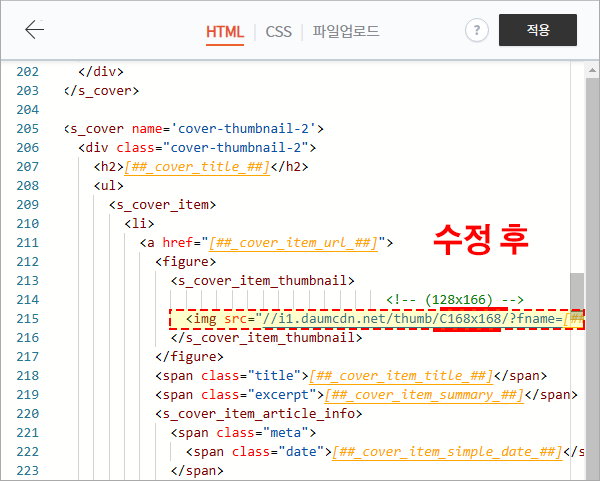
Task: Click the <s_cover_item_thumbnail> opening tag
Action: pyautogui.click(x=262, y=281)
